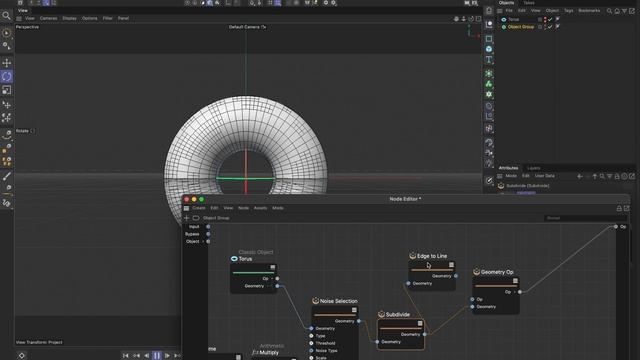Screen dimensions: 640x360
Task: Open the Node Editor in a new window
Action: (x=627, y=208)
